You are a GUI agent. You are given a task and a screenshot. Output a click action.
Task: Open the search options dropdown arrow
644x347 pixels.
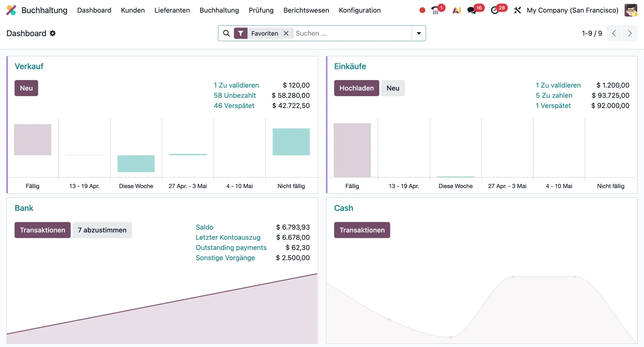click(x=419, y=33)
